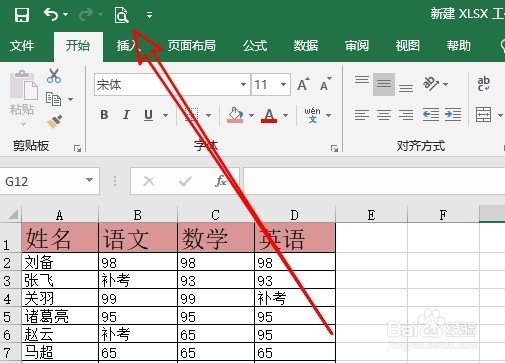Image resolution: width=505 pixels, height=363 pixels.
Task: Toggle Italic formatting
Action: coord(126,115)
